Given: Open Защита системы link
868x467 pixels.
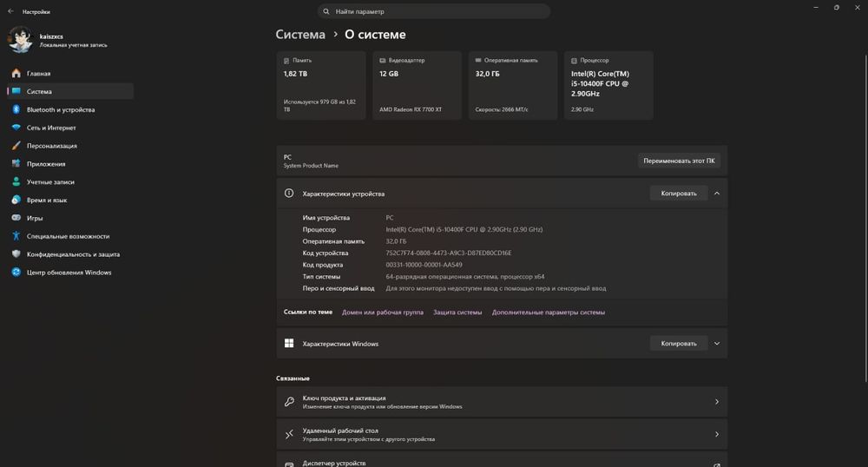Looking at the screenshot, I should click(457, 312).
